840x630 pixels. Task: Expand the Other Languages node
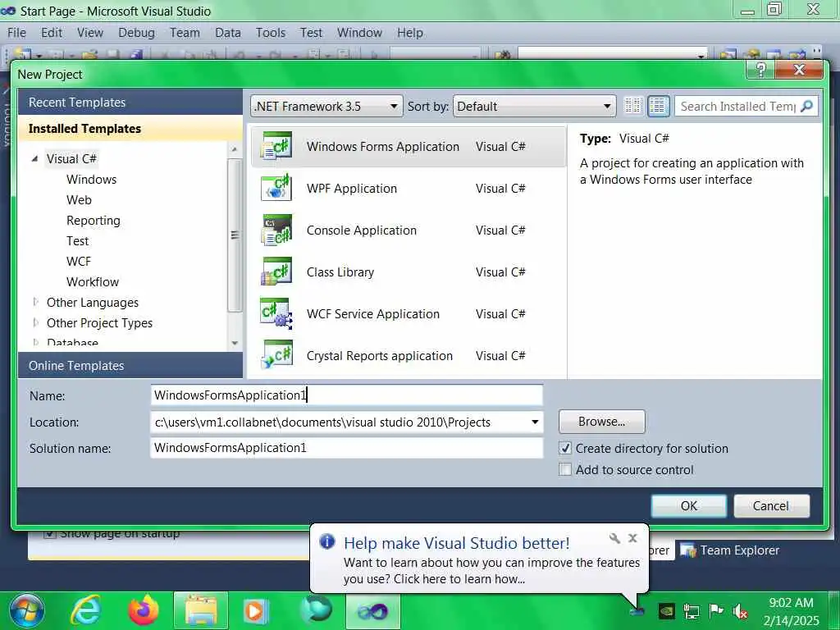click(35, 302)
